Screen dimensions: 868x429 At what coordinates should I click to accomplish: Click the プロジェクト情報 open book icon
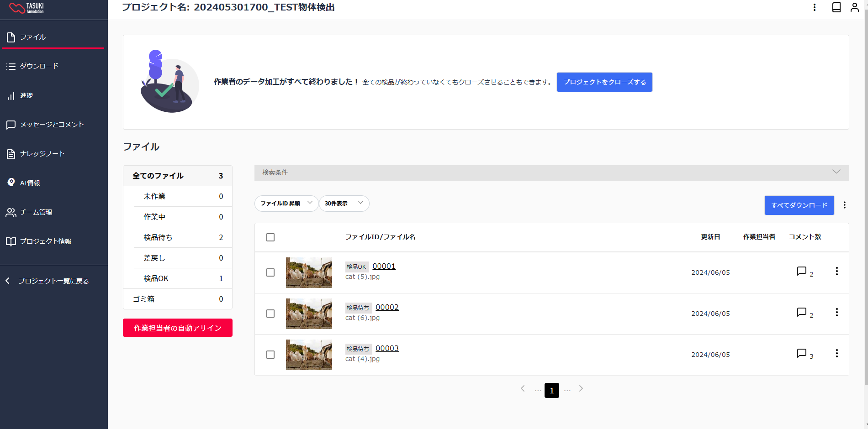tap(11, 241)
